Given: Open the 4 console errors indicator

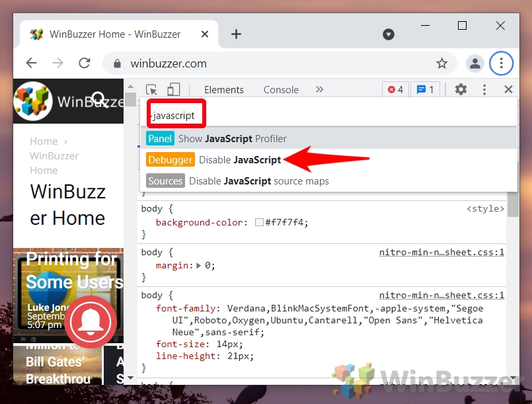Looking at the screenshot, I should coord(395,89).
